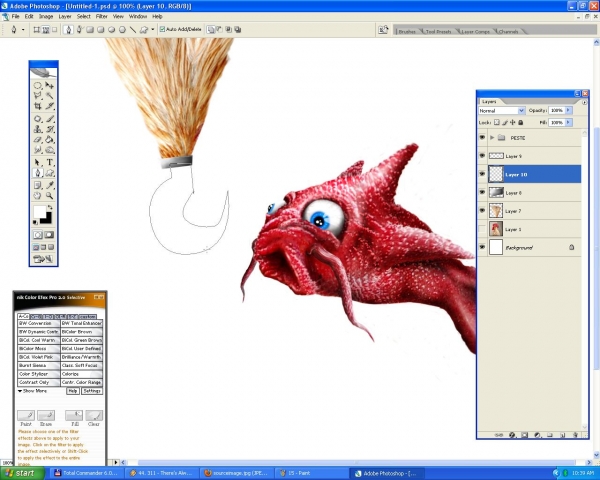
Task: Click the background color swatch
Action: (x=47, y=219)
